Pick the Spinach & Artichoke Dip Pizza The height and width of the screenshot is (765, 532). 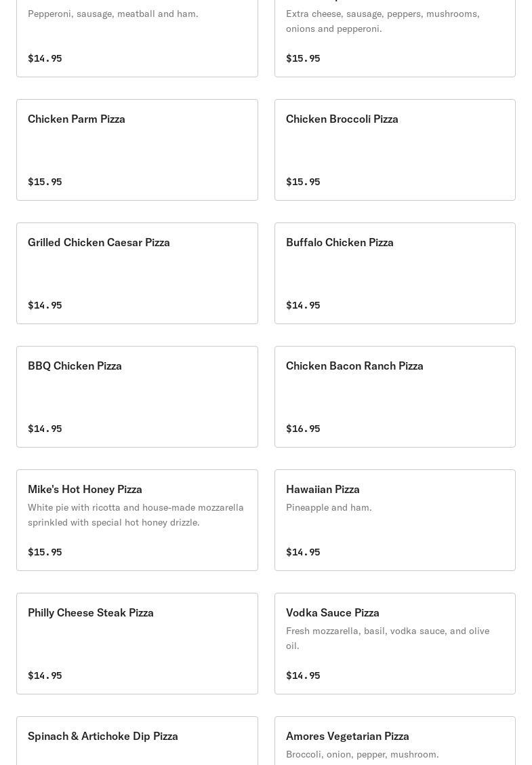pyautogui.click(x=137, y=739)
